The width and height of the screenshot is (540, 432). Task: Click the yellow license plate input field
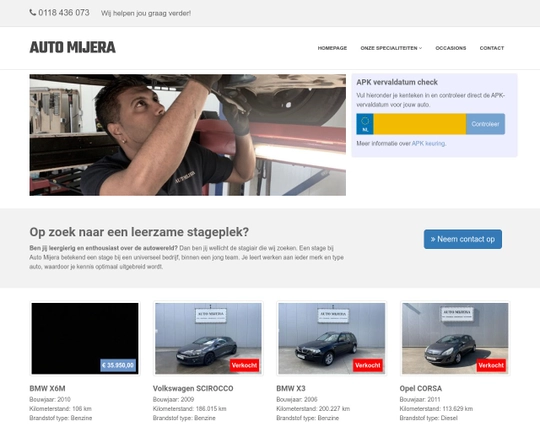point(420,124)
